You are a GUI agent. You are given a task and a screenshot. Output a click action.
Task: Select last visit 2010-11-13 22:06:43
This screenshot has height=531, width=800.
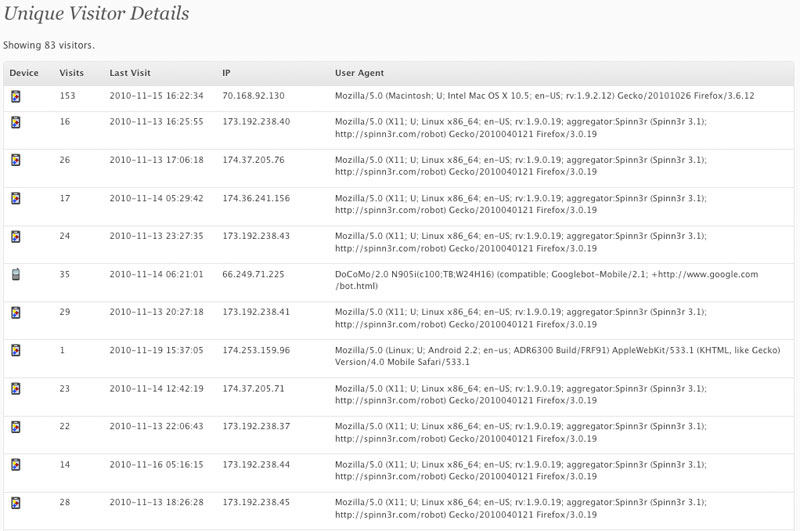(156, 426)
